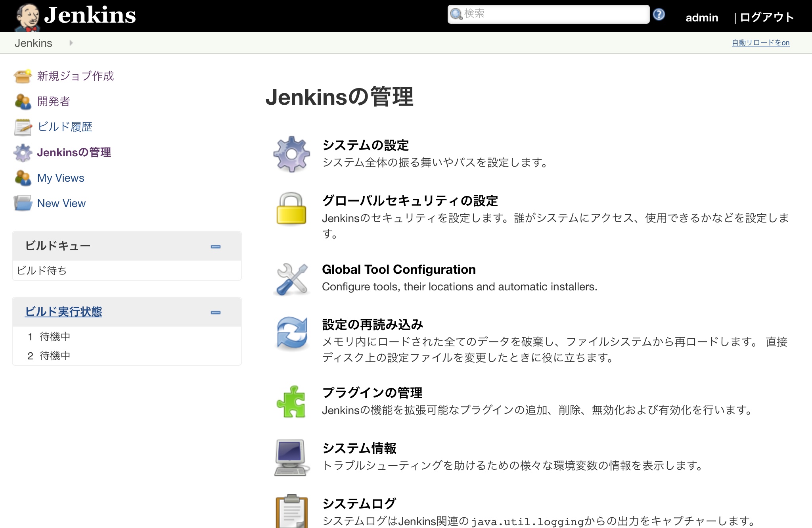This screenshot has height=528, width=812.
Task: Expand the Jenkins breadcrumb arrow menu
Action: coord(71,43)
